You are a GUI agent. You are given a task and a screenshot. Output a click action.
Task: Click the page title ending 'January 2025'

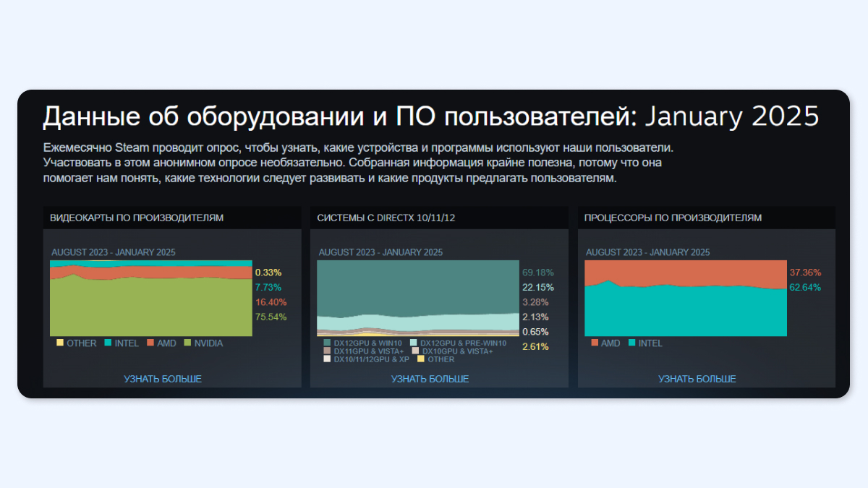click(431, 116)
